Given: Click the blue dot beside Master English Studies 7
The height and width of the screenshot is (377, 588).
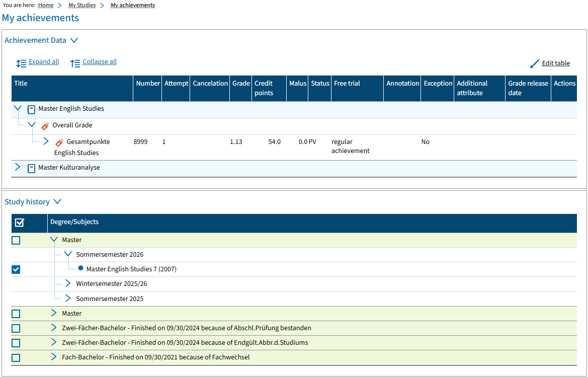Looking at the screenshot, I should (80, 268).
